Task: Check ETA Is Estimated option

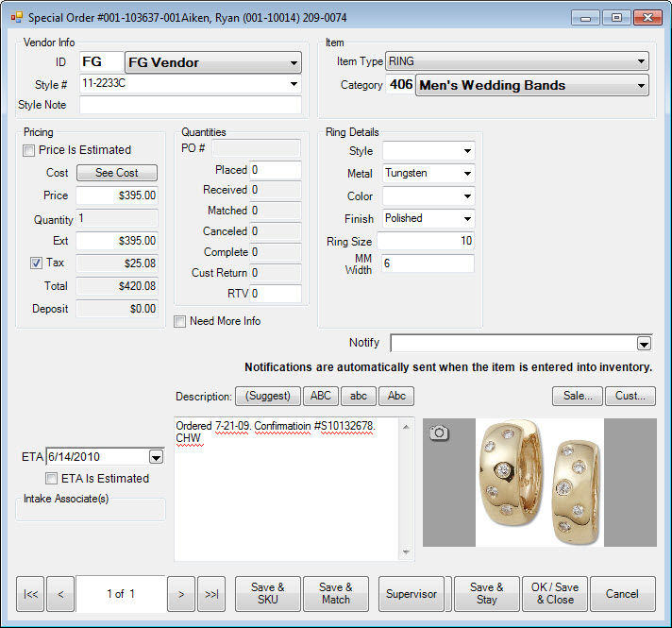Action: (x=52, y=479)
